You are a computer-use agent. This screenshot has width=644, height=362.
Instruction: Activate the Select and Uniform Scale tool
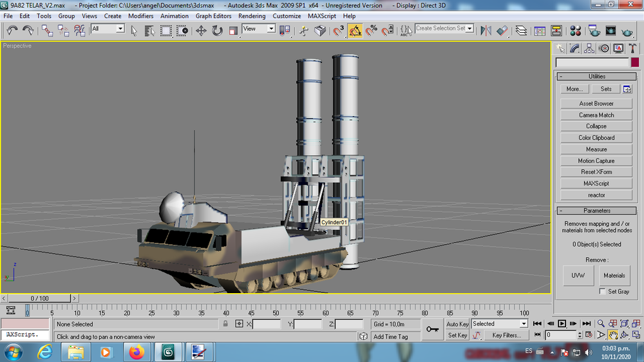coord(233,31)
